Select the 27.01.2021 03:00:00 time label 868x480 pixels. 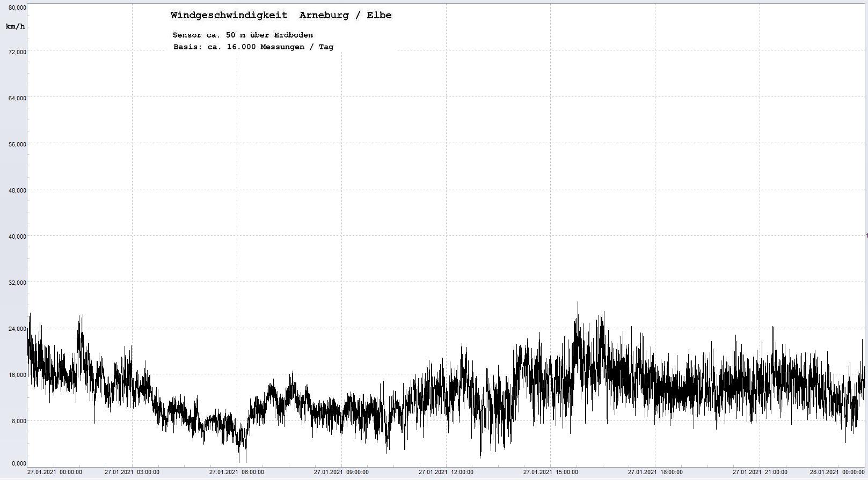coord(132,472)
